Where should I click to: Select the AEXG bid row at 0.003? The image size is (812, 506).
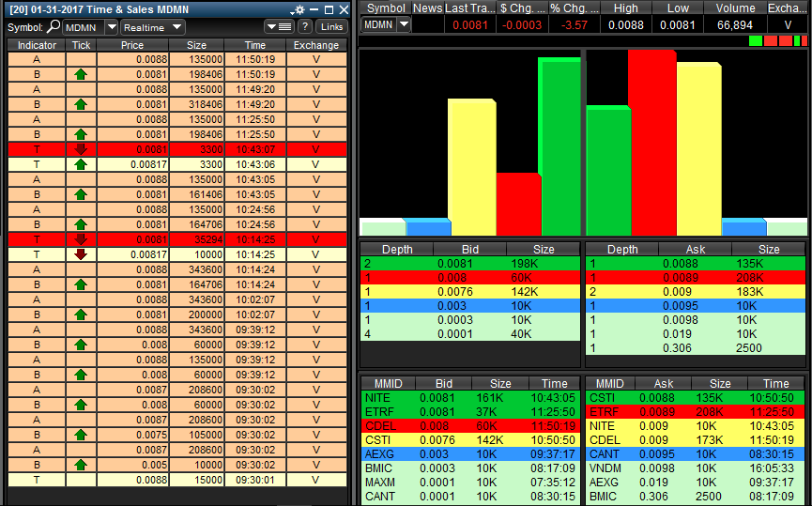[x=469, y=453]
